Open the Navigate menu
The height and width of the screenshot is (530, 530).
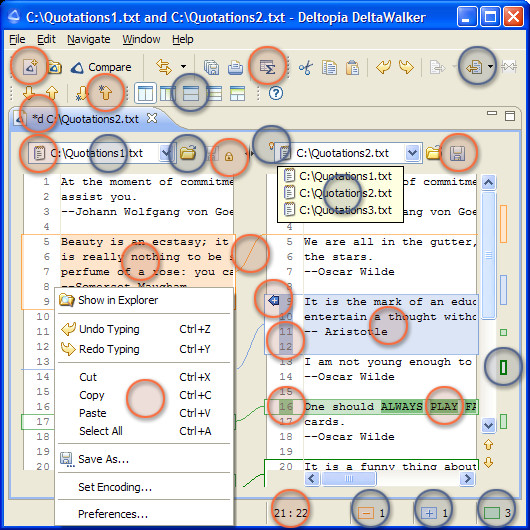[89, 39]
